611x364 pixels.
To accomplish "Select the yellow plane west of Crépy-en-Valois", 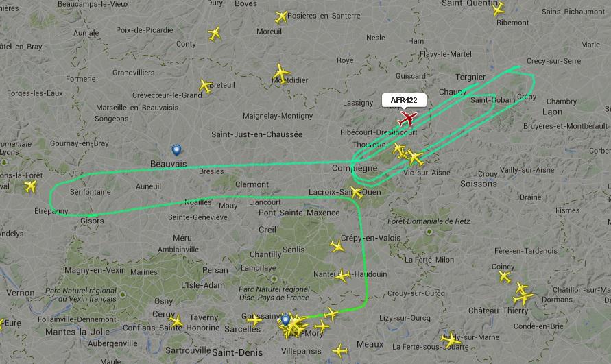I will (x=337, y=246).
